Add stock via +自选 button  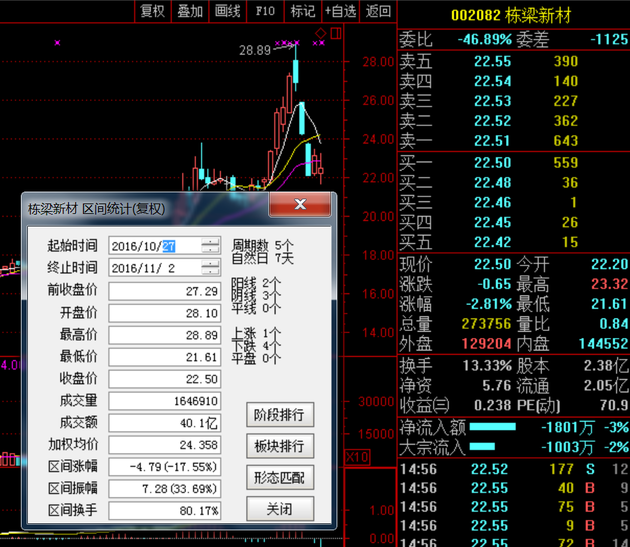click(341, 11)
